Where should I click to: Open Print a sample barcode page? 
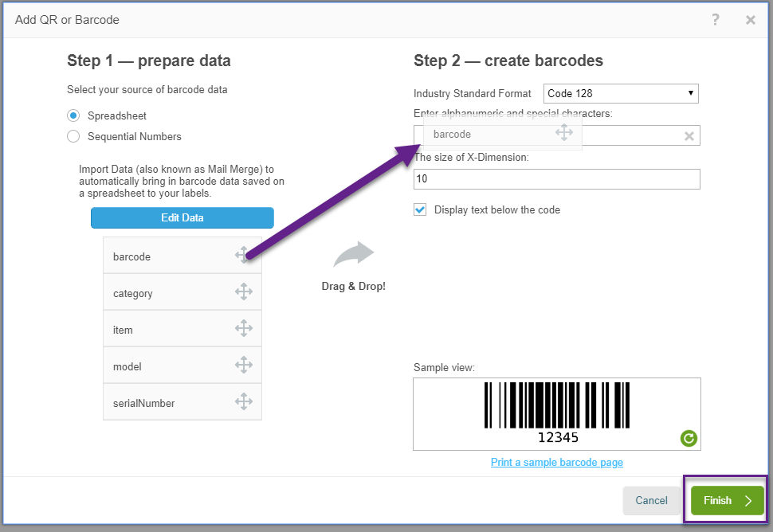click(x=556, y=462)
